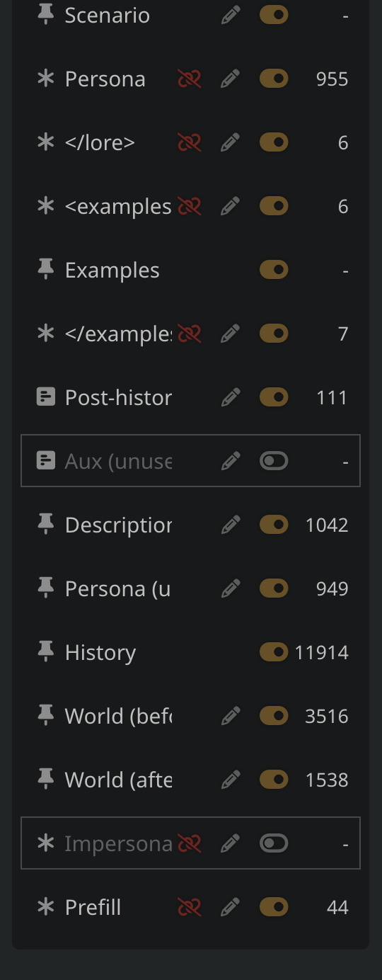Click the unlink icon for </lore> entry
The width and height of the screenshot is (382, 980).
[x=189, y=142]
